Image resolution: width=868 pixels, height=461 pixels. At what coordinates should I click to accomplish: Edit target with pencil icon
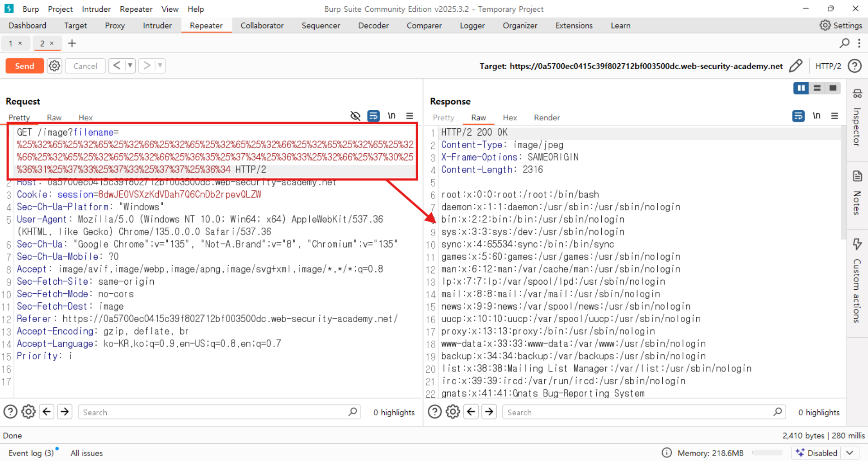pyautogui.click(x=796, y=66)
